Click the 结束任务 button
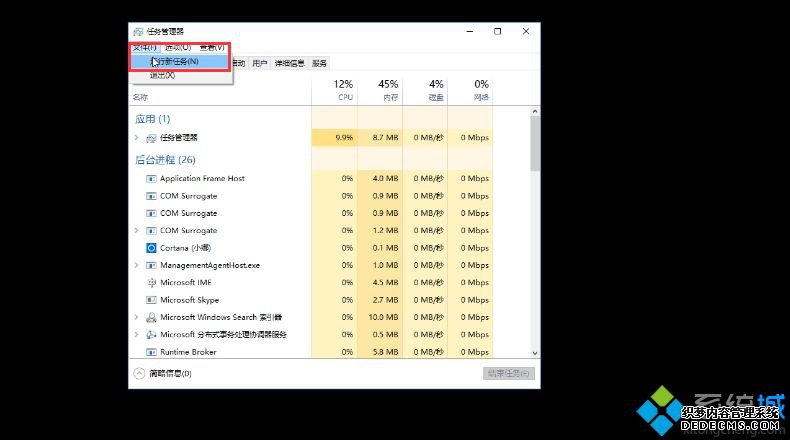This screenshot has height=440, width=790. click(508, 373)
